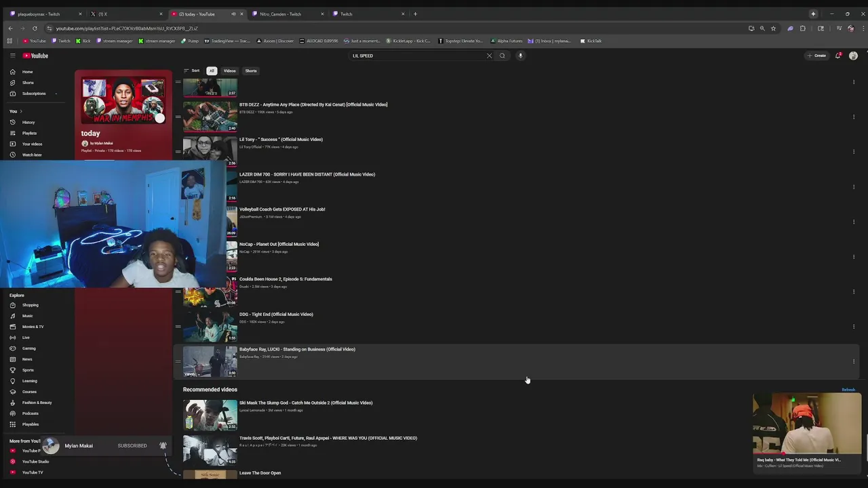Click the bell on Mylan Makai overlay

coord(163,445)
